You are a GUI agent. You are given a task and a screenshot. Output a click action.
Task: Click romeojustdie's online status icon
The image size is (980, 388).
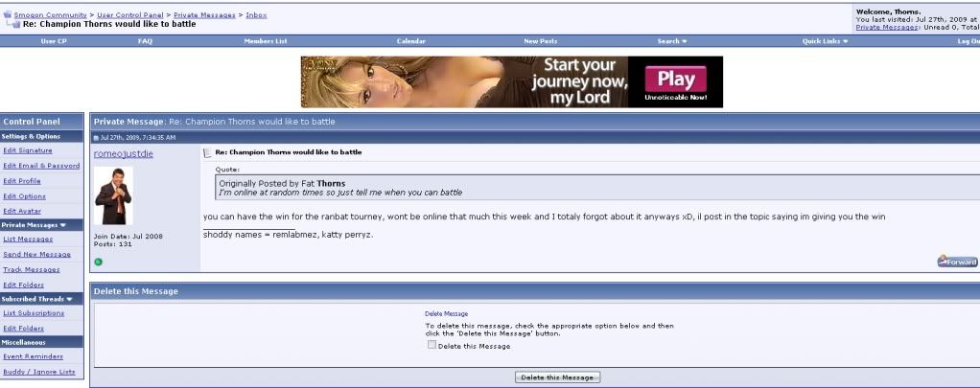pyautogui.click(x=98, y=262)
